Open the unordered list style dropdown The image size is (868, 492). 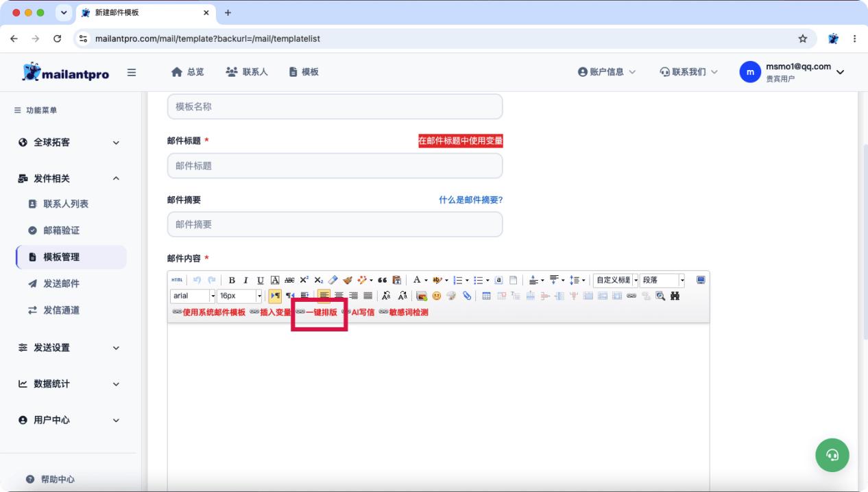pyautogui.click(x=487, y=280)
